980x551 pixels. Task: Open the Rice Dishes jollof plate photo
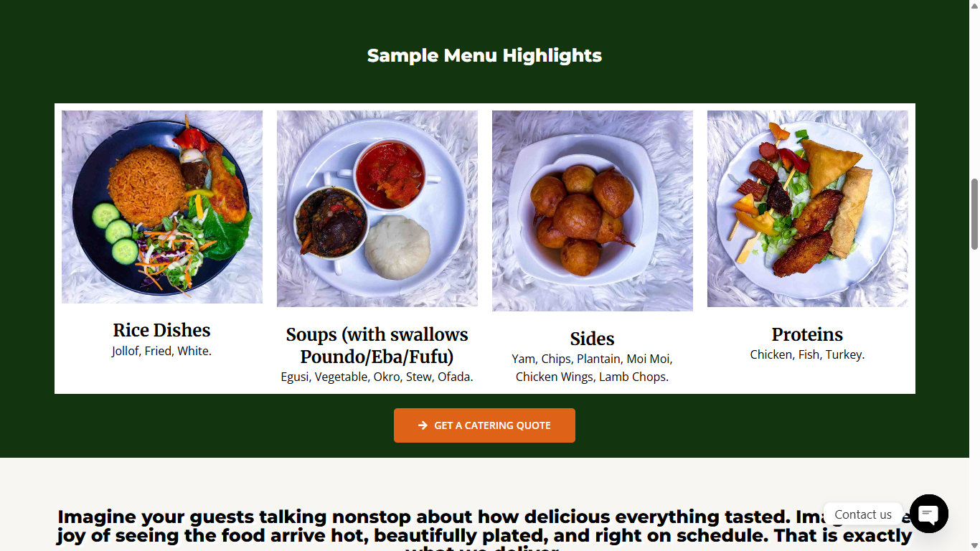pos(162,207)
